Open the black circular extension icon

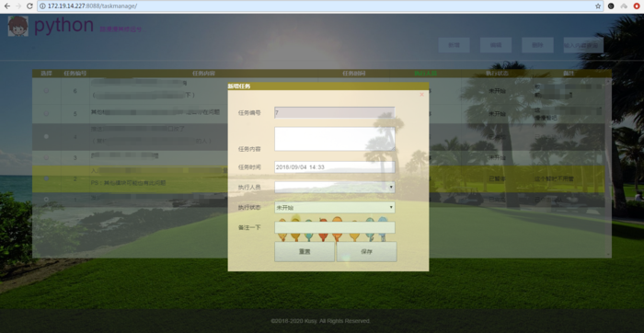coord(611,6)
